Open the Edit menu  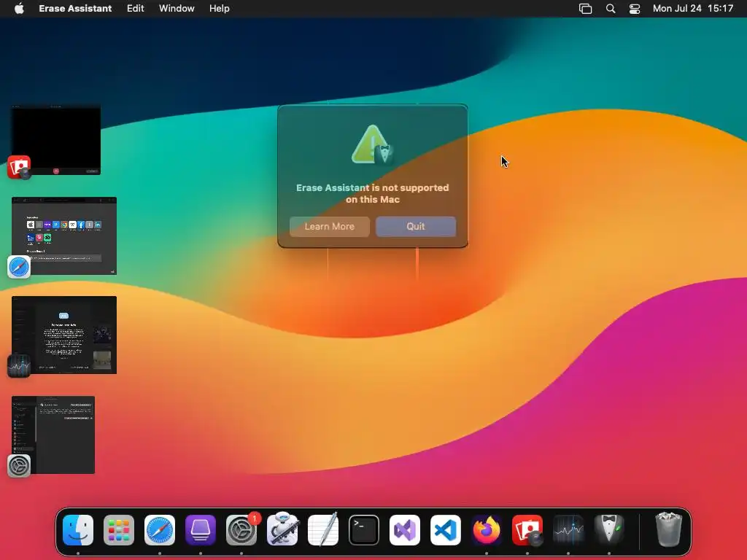click(135, 9)
